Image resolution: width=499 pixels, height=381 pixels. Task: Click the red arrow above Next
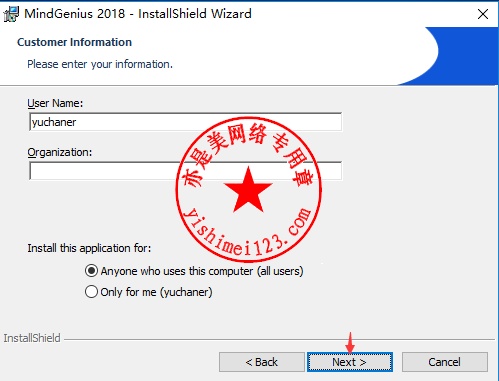(x=350, y=343)
